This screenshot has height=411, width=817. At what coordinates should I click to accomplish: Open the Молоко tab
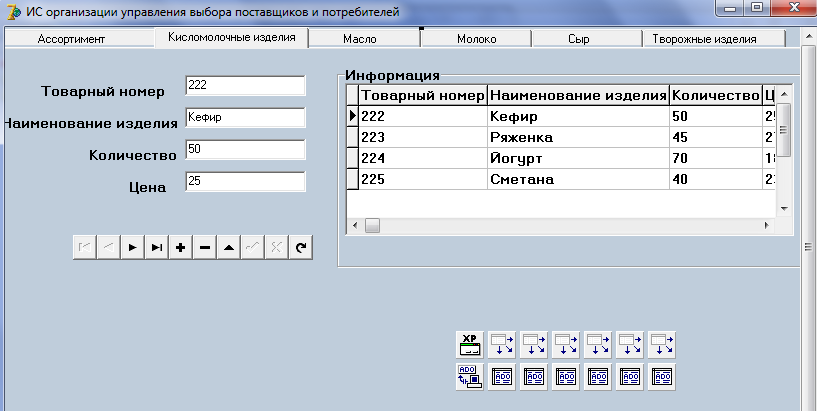pyautogui.click(x=476, y=39)
